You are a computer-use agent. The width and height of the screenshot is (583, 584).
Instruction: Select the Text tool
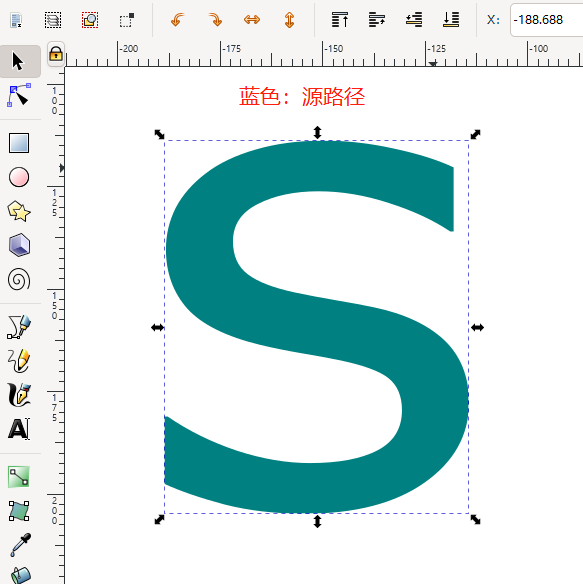point(19,429)
